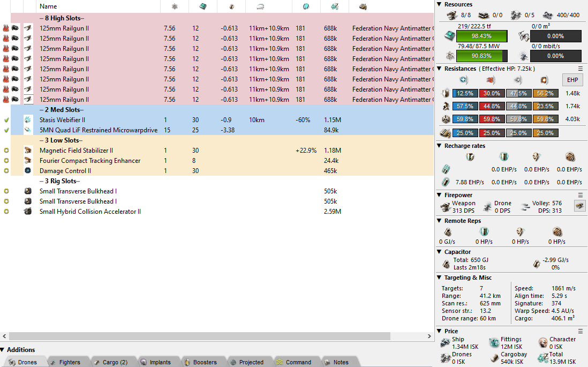This screenshot has height=367, width=588.
Task: Select the Fourier Compact Tracking Enhancer row
Action: (x=90, y=161)
